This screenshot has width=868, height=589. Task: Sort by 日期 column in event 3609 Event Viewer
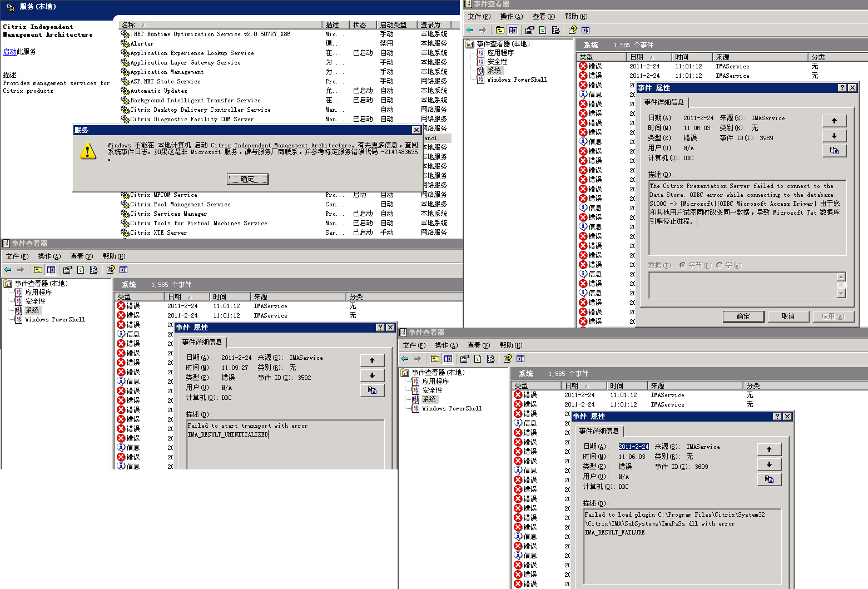[x=583, y=385]
